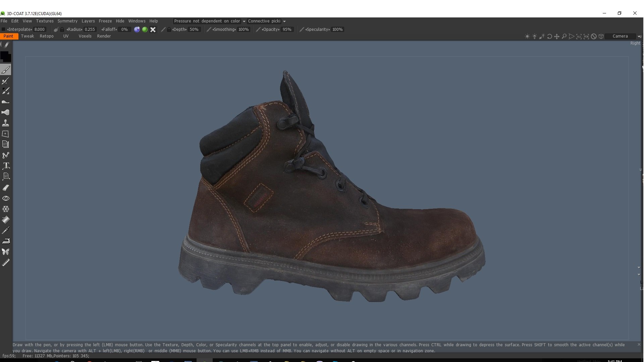644x362 pixels.
Task: Click the Falloff 0% value field
Action: 124,29
